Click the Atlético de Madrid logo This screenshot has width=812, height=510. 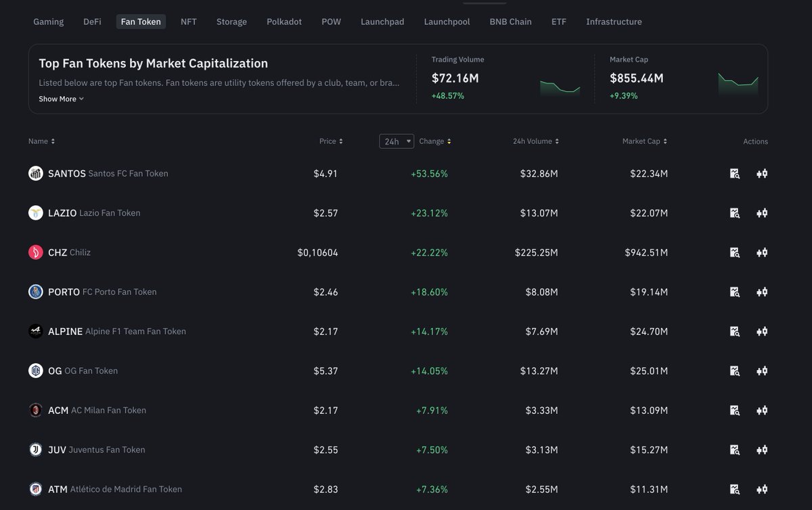(36, 489)
